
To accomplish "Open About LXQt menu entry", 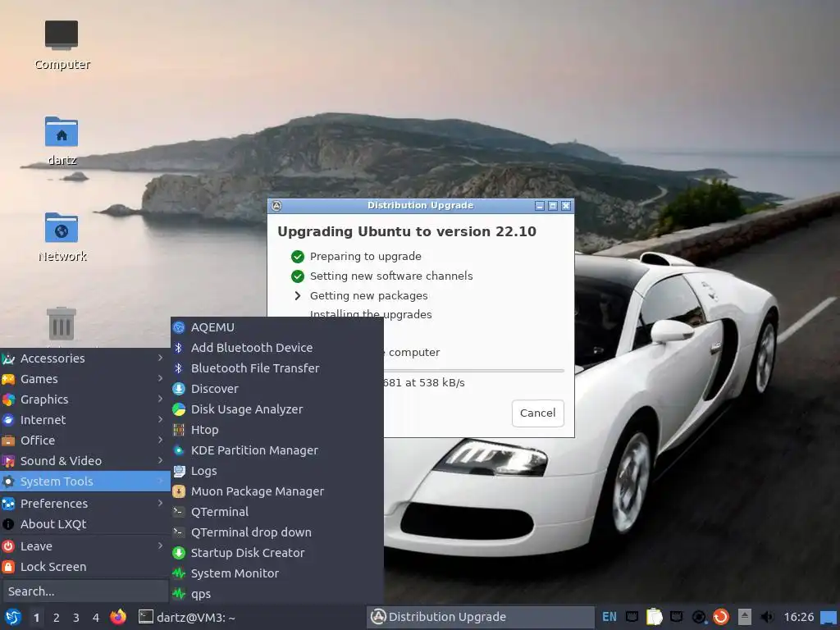I will [x=85, y=524].
